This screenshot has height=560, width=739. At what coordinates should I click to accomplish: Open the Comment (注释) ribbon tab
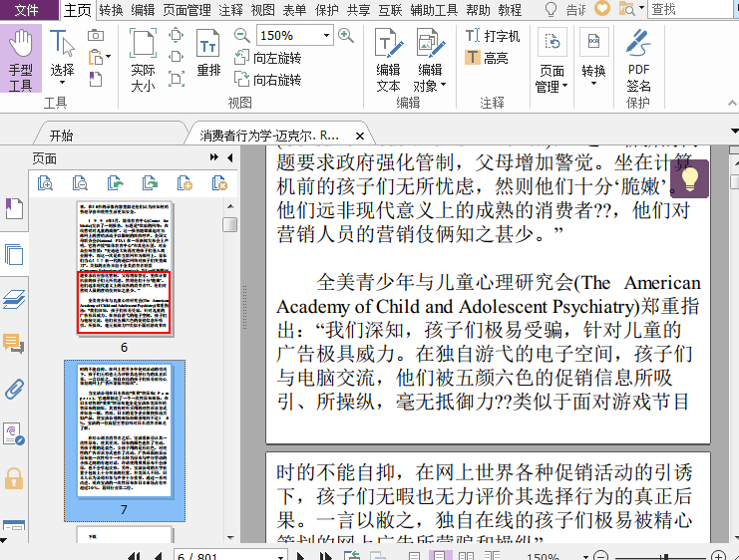(230, 10)
